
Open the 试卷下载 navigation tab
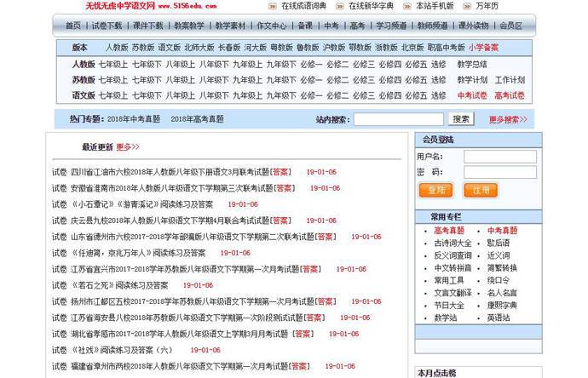pos(107,26)
